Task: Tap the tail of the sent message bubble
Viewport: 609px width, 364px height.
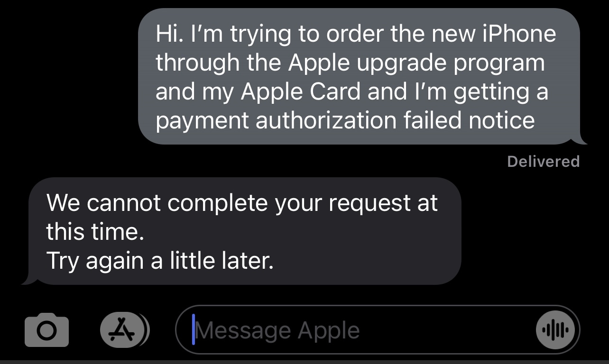Action: click(x=581, y=139)
